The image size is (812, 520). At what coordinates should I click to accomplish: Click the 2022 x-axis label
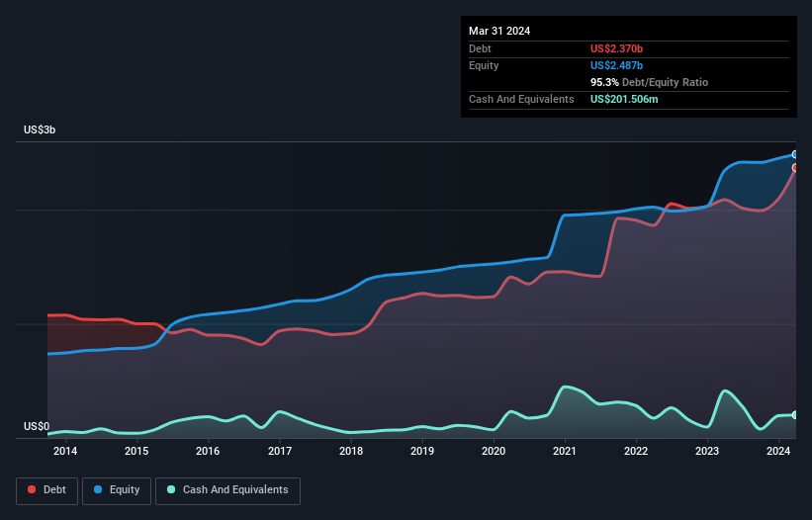636,451
